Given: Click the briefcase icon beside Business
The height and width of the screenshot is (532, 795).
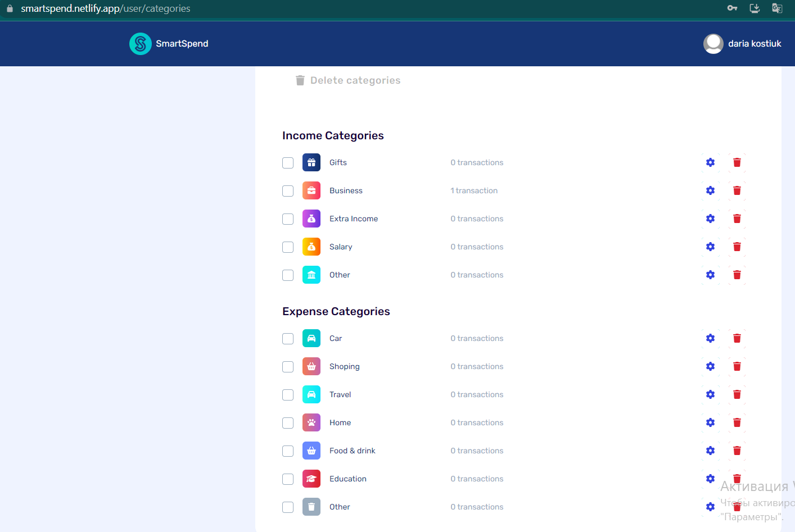Looking at the screenshot, I should click(x=311, y=190).
